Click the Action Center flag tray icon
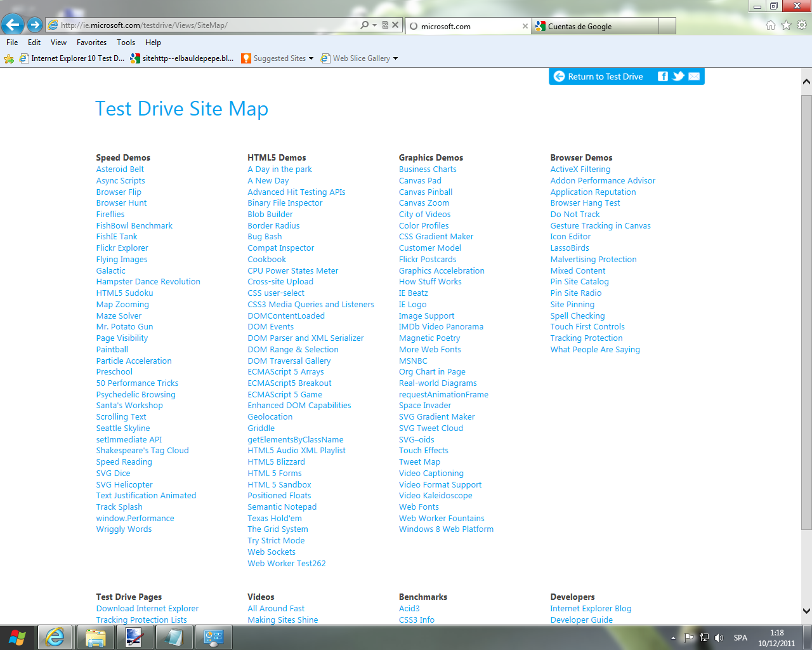The image size is (812, 650). click(x=688, y=637)
